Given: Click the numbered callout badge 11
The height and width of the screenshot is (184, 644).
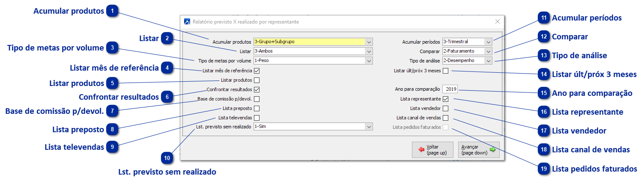Looking at the screenshot, I should [544, 18].
